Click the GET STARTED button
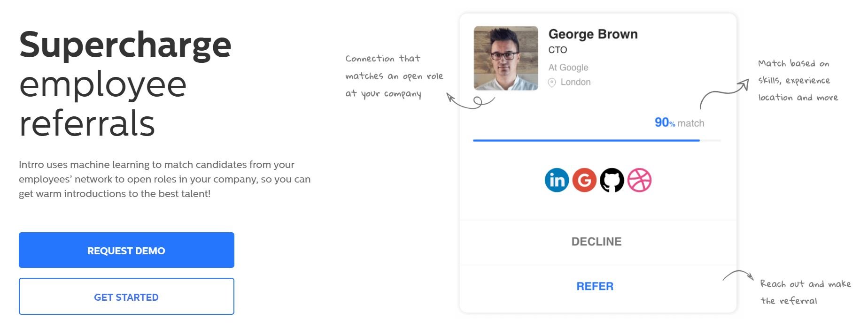 (x=126, y=297)
